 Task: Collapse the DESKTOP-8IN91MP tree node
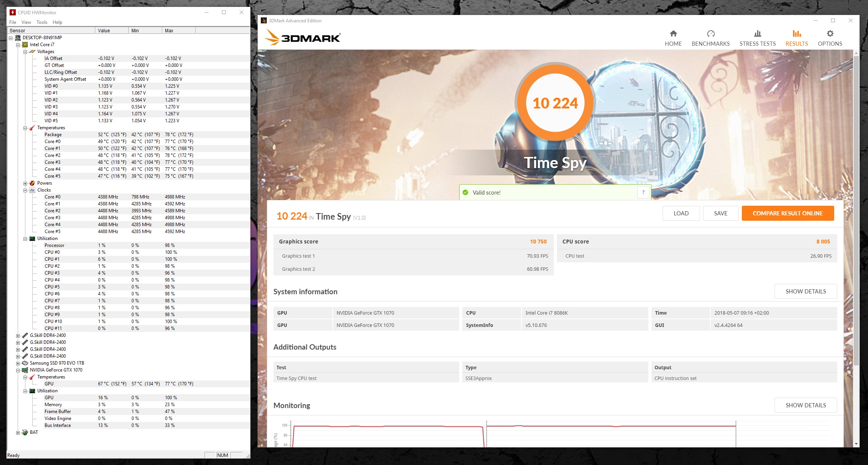(11, 38)
